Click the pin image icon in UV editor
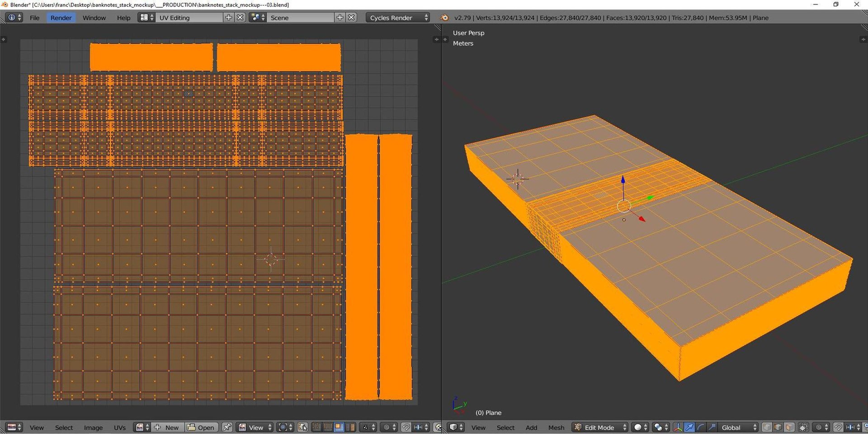Viewport: 868px width, 434px height. tap(227, 427)
